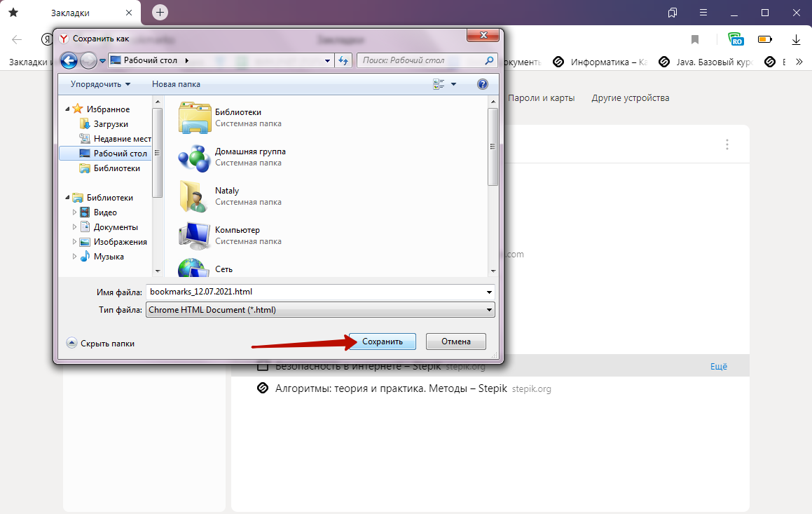Open the recent locations arrow beside Forward
The height and width of the screenshot is (514, 812).
(102, 60)
